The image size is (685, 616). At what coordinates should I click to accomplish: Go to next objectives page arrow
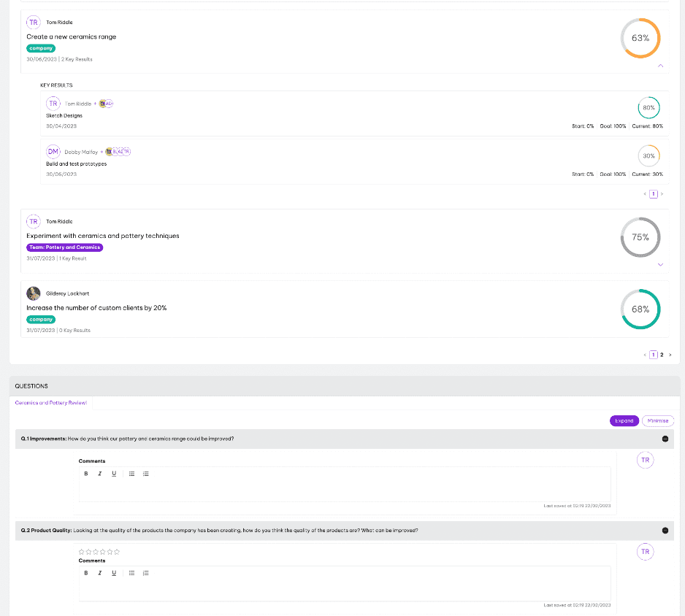(670, 355)
